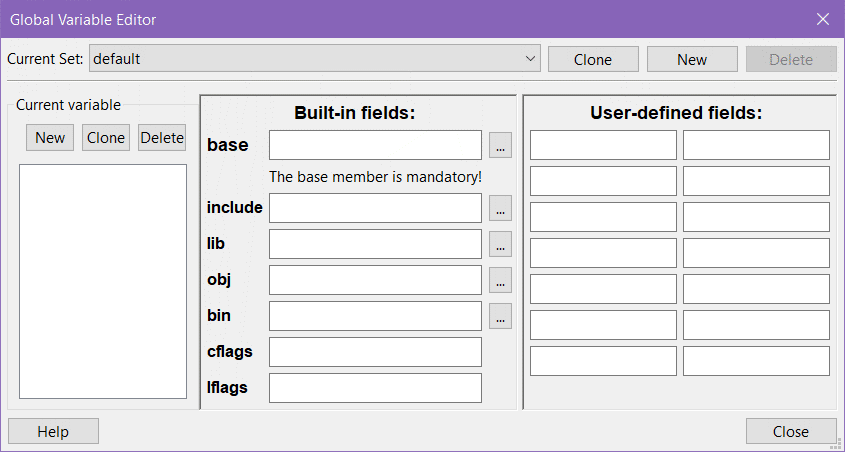The image size is (845, 452).
Task: Click into the cflags text field
Action: pyautogui.click(x=375, y=352)
